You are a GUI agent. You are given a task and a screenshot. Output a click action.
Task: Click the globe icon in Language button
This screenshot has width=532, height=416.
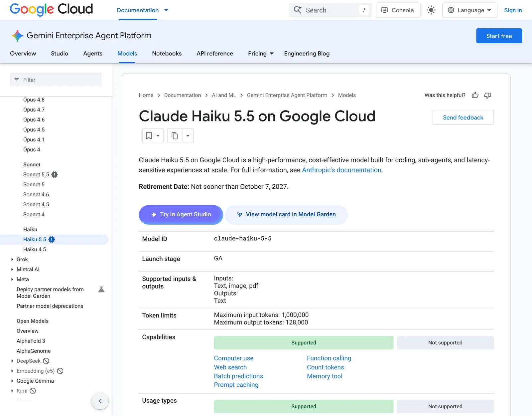point(451,10)
